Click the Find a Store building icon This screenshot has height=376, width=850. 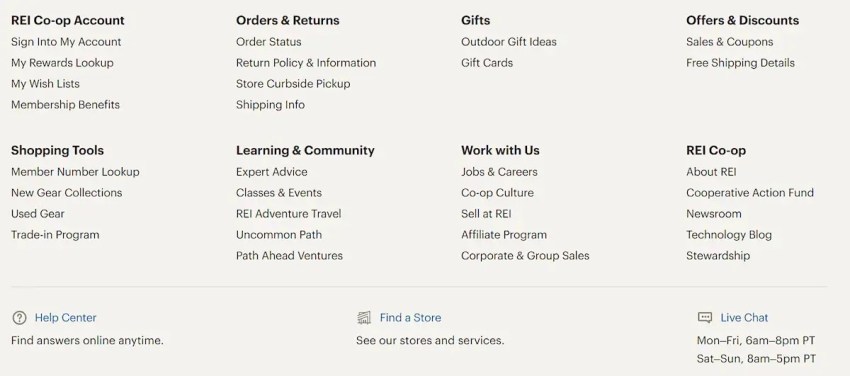pos(364,318)
